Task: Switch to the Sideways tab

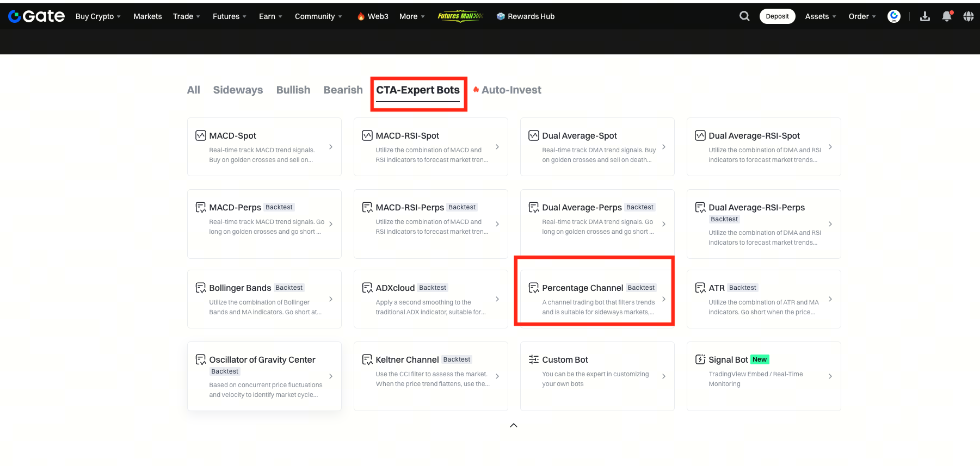Action: tap(238, 90)
